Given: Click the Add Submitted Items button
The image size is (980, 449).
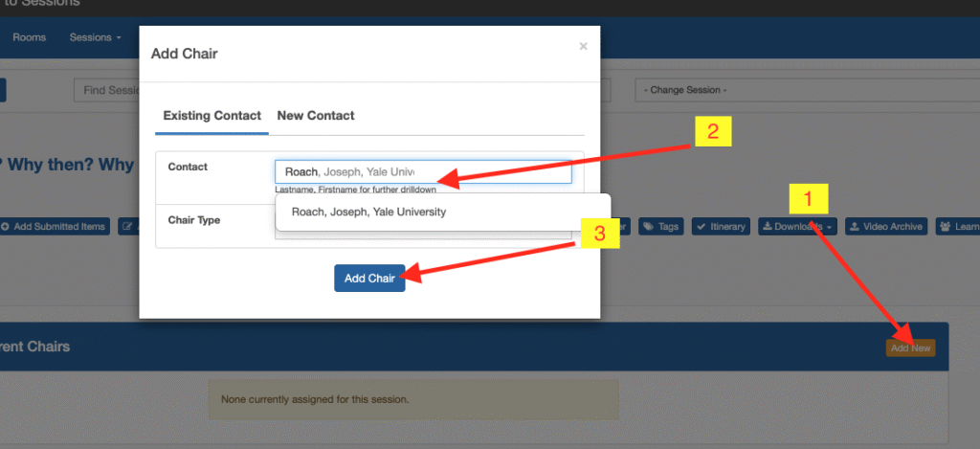Looking at the screenshot, I should pyautogui.click(x=54, y=227).
